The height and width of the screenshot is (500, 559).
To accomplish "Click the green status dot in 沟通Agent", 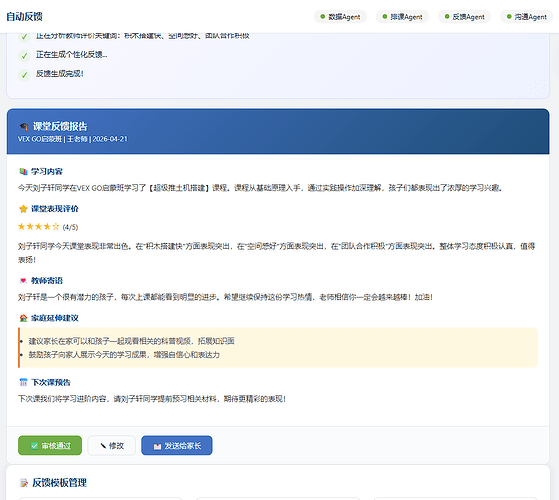I will 509,16.
